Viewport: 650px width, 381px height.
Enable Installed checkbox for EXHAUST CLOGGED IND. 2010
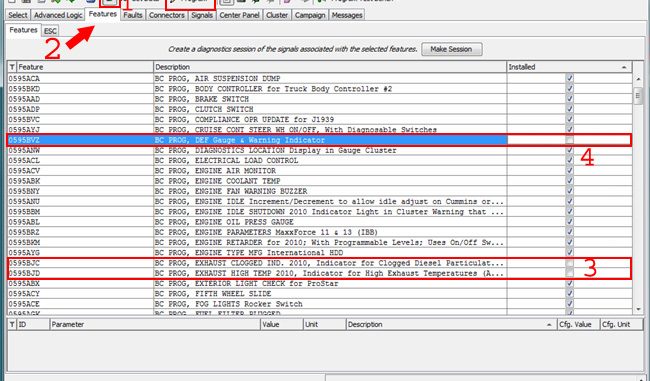coord(570,263)
